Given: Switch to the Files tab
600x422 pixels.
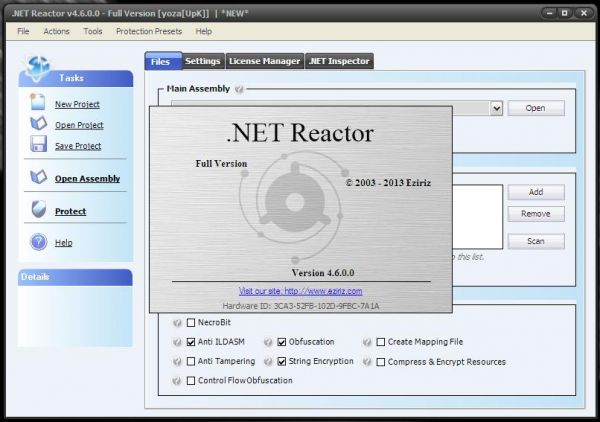Looking at the screenshot, I should pos(163,61).
